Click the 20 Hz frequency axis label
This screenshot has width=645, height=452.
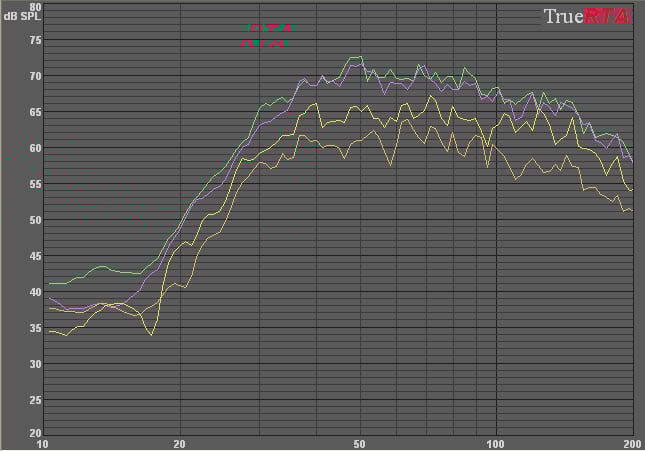click(x=179, y=443)
